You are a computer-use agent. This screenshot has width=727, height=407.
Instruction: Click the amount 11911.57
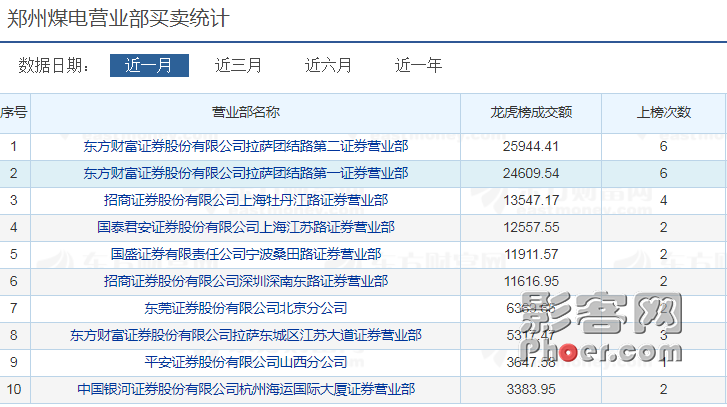(531, 254)
